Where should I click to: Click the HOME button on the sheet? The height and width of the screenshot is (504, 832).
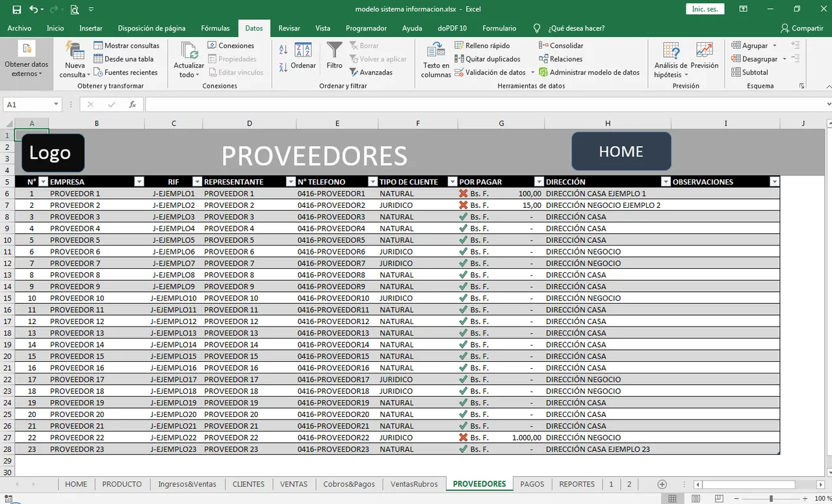(x=621, y=151)
